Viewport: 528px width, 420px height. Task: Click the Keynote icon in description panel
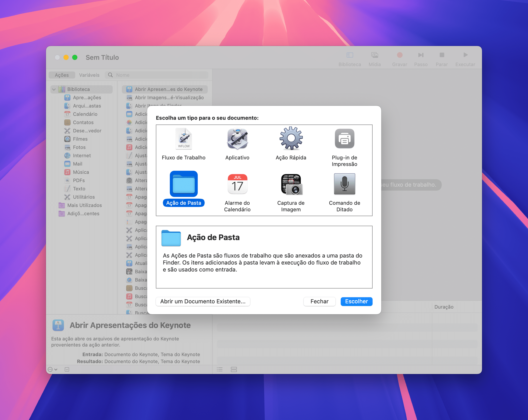pyautogui.click(x=58, y=325)
